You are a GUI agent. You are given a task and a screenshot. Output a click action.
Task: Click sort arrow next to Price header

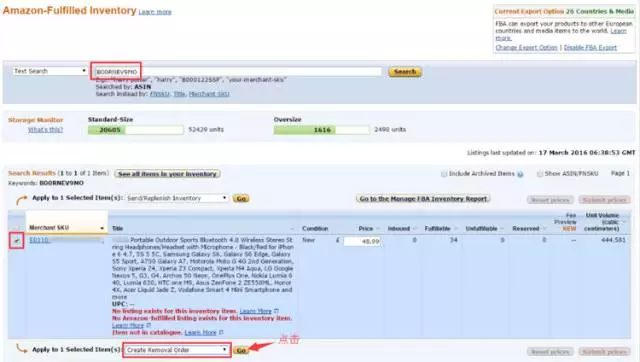pos(378,229)
